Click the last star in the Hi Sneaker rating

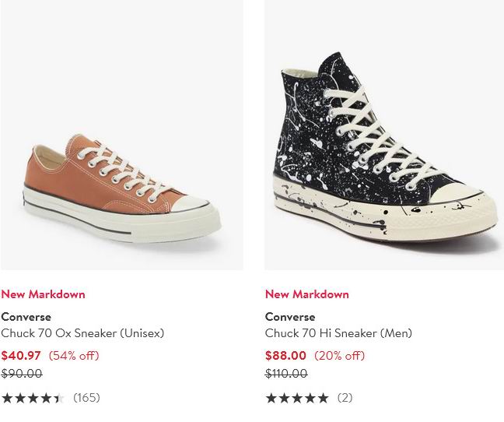323,398
